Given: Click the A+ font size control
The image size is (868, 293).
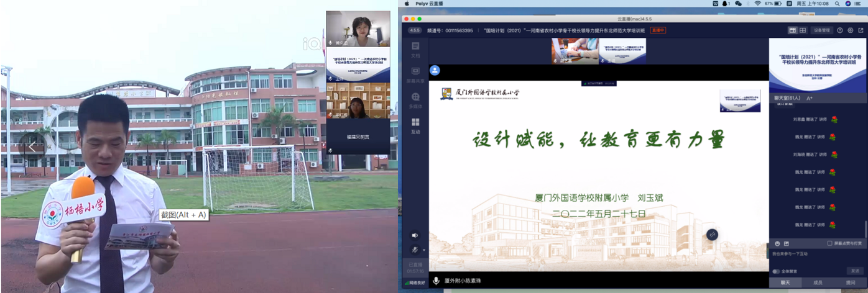Looking at the screenshot, I should tap(810, 98).
